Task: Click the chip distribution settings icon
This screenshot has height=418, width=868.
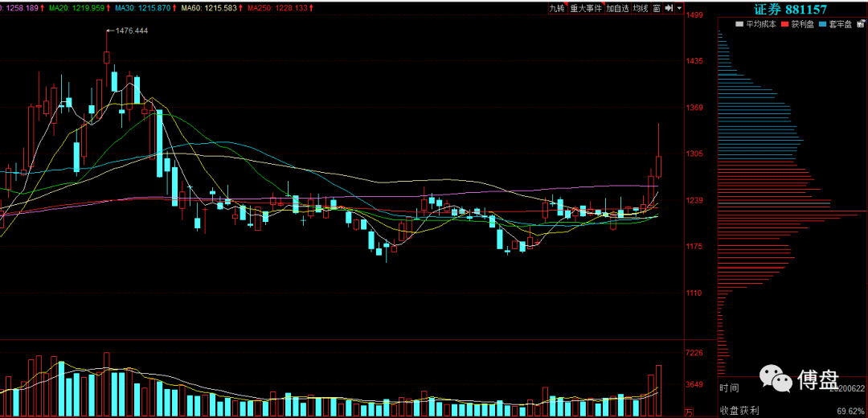Action: coord(861,24)
